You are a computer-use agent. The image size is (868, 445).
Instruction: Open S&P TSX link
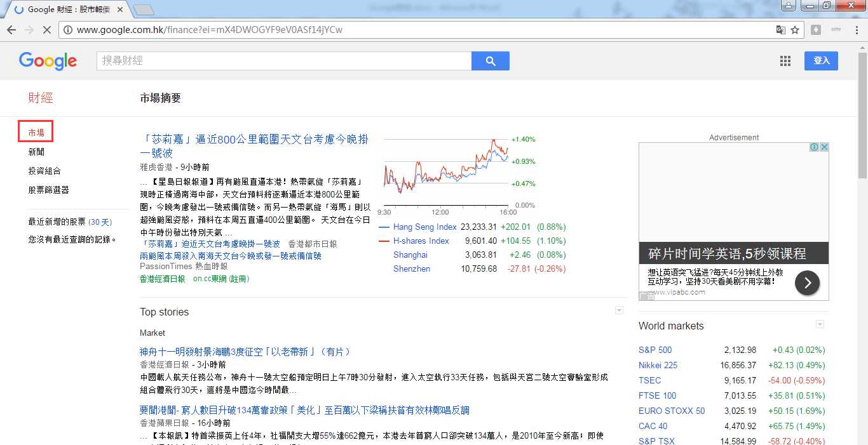point(656,441)
